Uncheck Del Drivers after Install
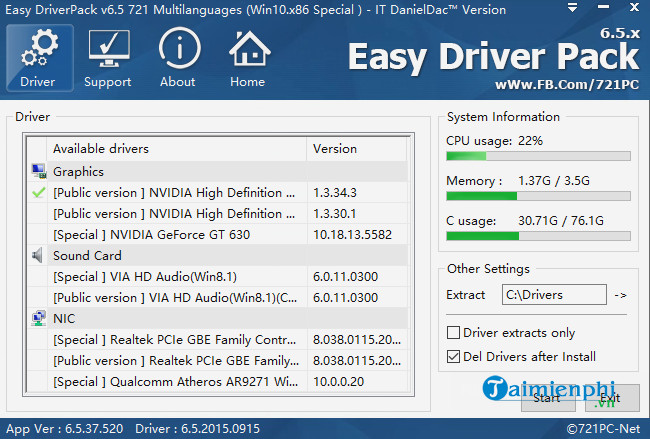 (x=454, y=356)
